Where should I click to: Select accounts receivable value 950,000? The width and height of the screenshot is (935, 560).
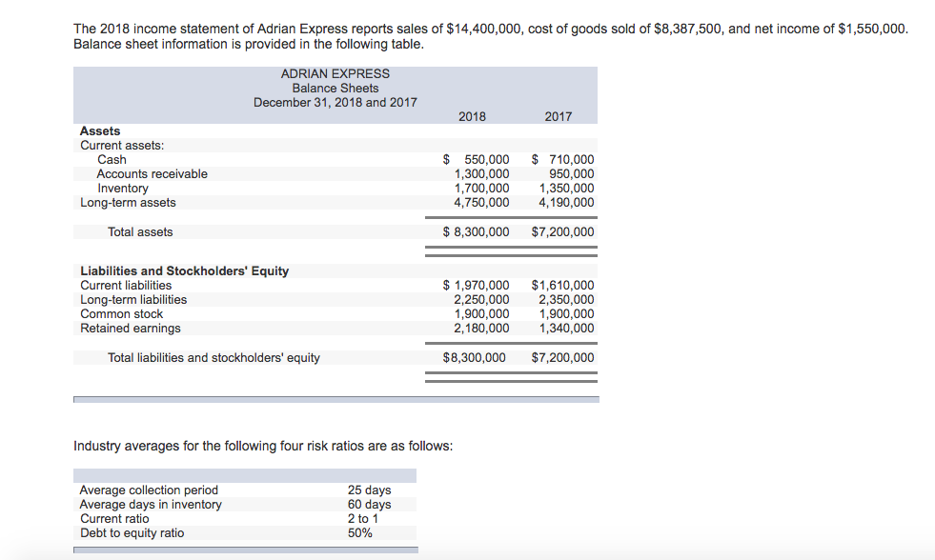click(572, 174)
